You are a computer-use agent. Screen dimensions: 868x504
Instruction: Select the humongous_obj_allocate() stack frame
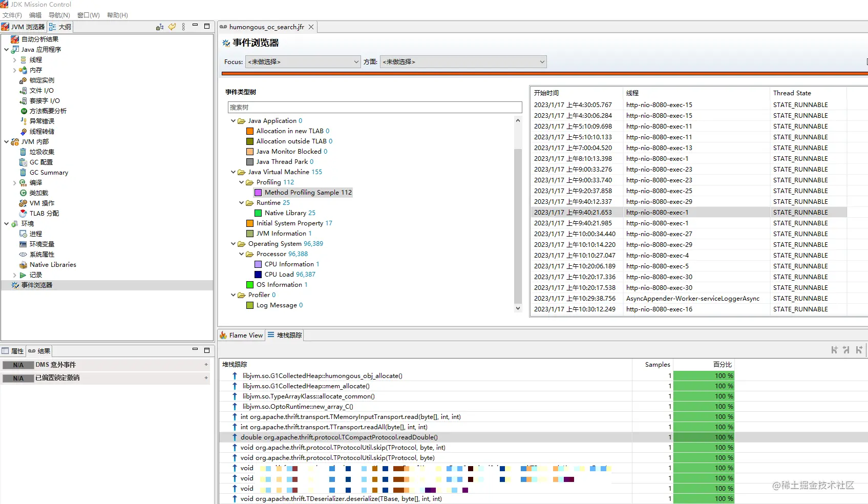coord(425,376)
